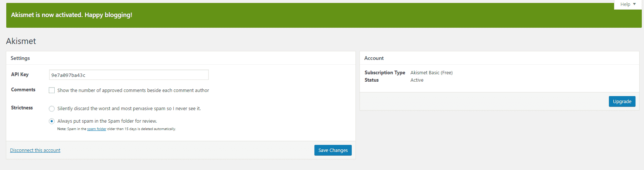Click the API Key label
This screenshot has width=644, height=170.
point(20,74)
